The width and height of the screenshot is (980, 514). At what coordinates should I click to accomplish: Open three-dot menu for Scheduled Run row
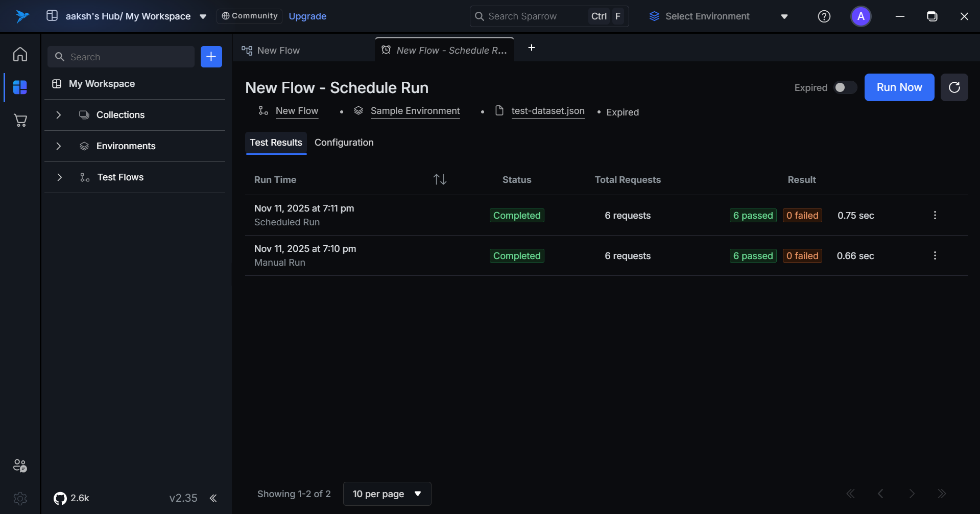(935, 215)
